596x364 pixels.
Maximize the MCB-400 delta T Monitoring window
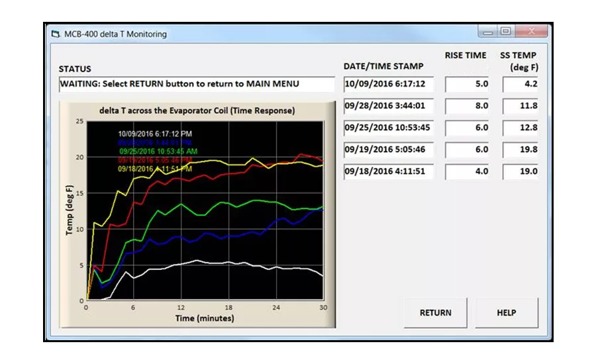click(505, 31)
